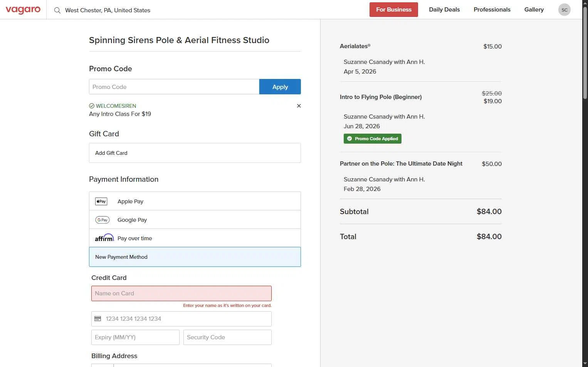This screenshot has width=588, height=367.
Task: Click the Promo Code Applied badge
Action: pyautogui.click(x=373, y=139)
